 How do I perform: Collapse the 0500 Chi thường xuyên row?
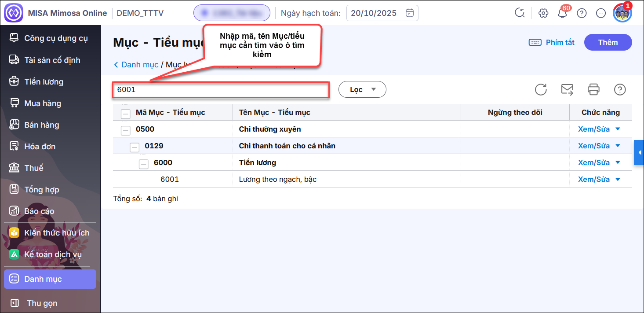coord(126,130)
